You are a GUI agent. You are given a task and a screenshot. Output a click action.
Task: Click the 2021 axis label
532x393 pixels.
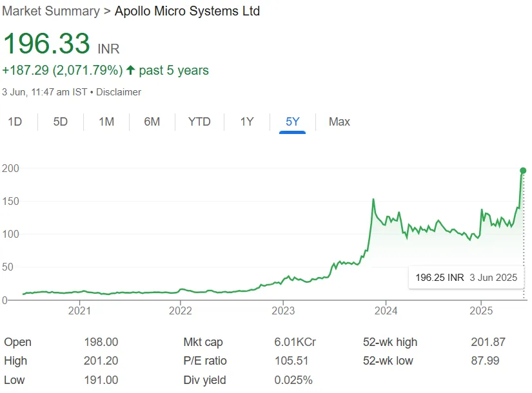[x=79, y=311]
